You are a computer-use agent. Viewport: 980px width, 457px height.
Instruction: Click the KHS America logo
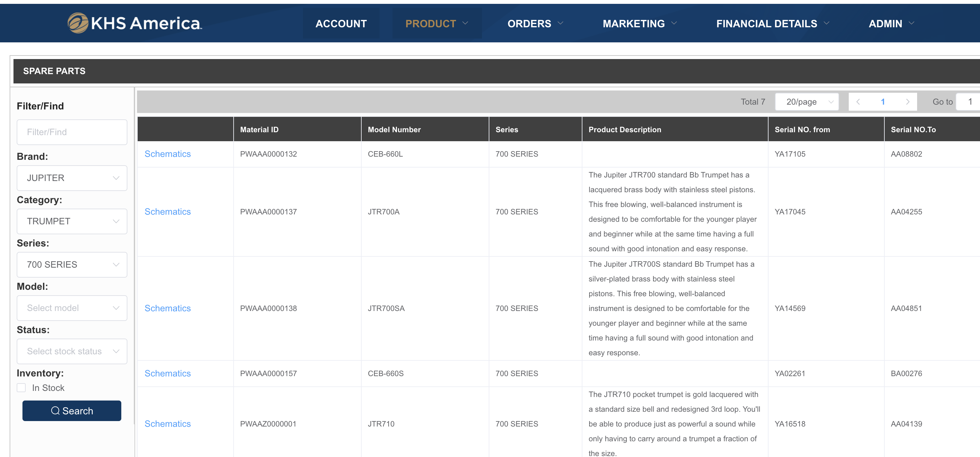coord(135,23)
